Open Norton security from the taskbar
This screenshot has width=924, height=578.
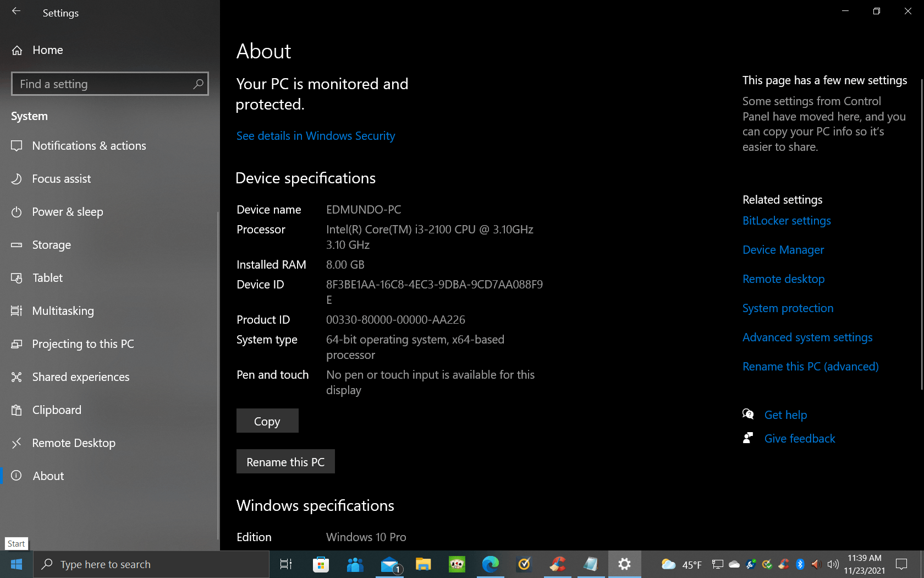coord(524,564)
